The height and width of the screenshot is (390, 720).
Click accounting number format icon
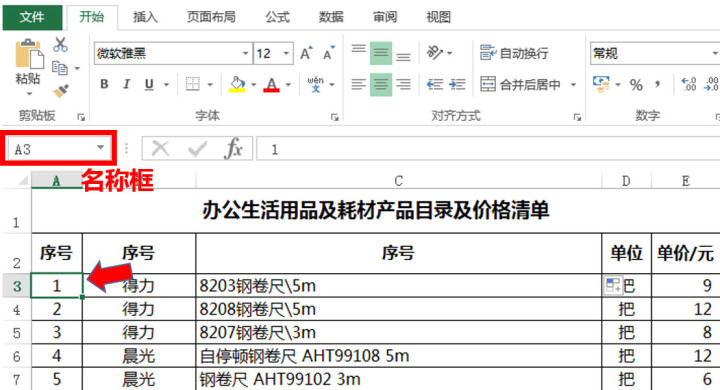click(x=601, y=85)
